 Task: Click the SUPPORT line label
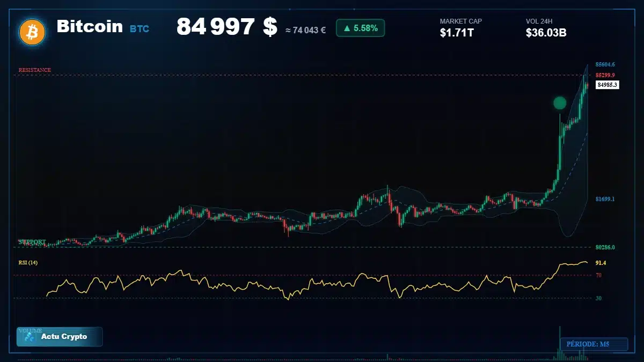click(32, 242)
